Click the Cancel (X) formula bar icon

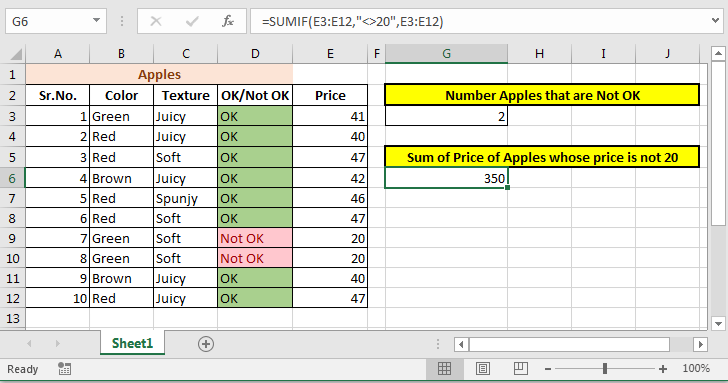tap(156, 21)
